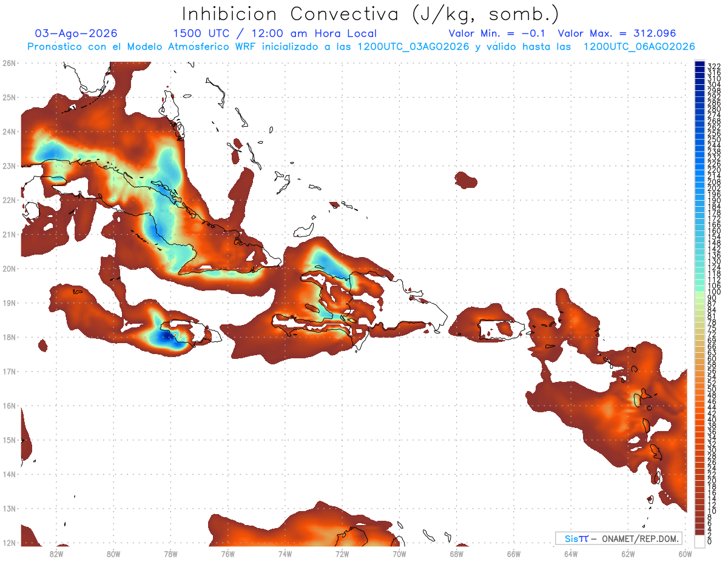Viewport: 728px width, 562px height.
Task: Click the latitude label '14N'
Action: click(x=8, y=474)
